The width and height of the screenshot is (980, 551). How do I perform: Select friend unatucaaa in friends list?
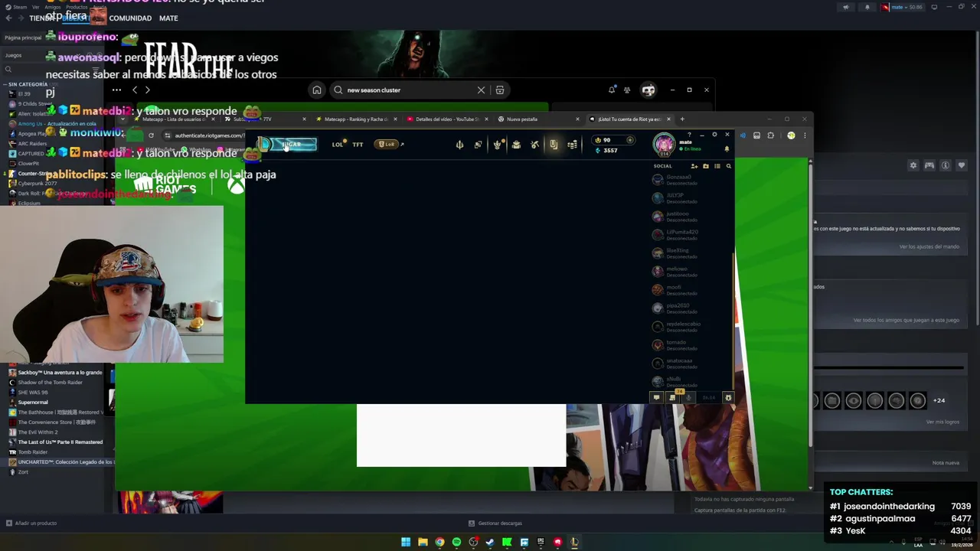pos(691,364)
